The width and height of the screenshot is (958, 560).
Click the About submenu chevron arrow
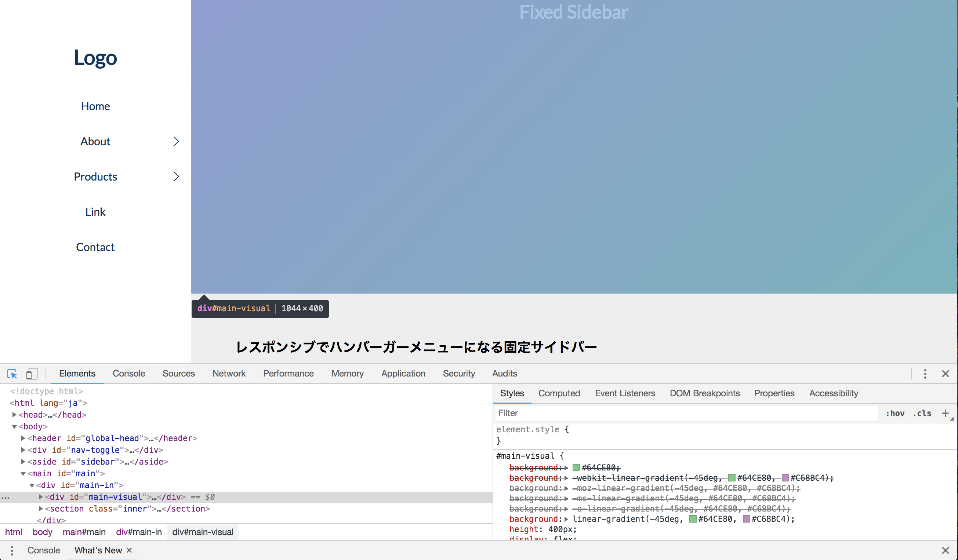click(176, 141)
